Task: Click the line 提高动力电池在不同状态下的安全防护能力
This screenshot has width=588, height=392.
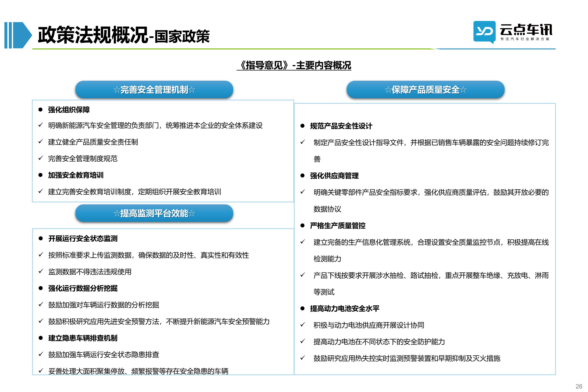Action: [x=379, y=342]
